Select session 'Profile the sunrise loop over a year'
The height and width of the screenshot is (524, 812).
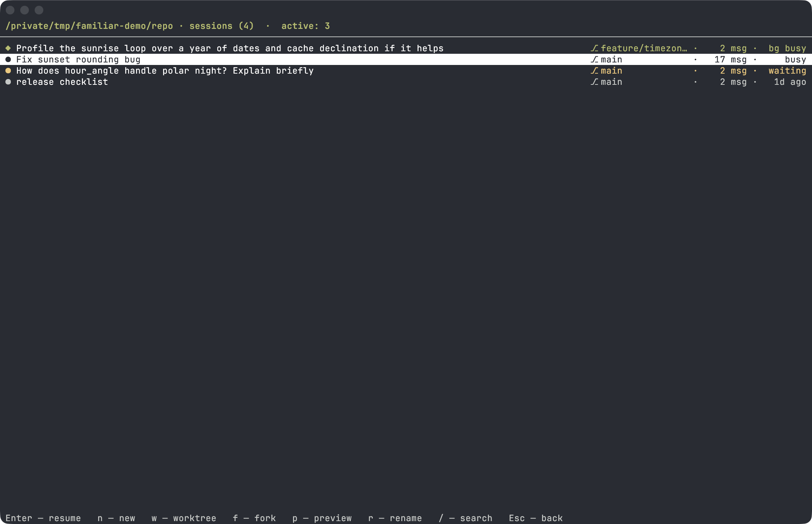(x=406, y=48)
